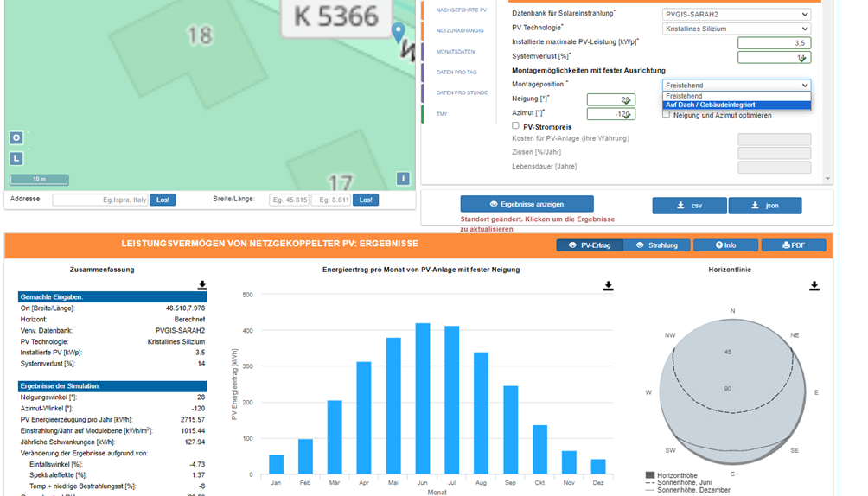Download the Zusammenfassung summary table
This screenshot has height=496, width=868.
pos(202,285)
